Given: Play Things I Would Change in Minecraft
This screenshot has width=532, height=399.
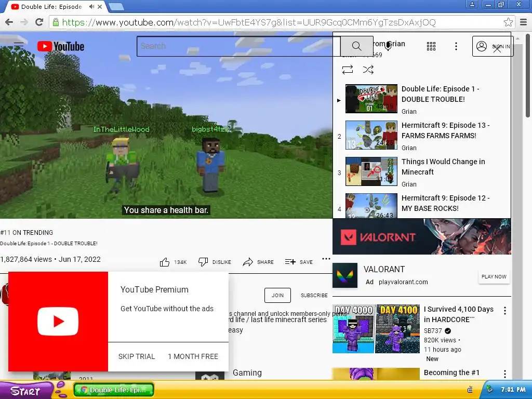Looking at the screenshot, I should point(422,172).
